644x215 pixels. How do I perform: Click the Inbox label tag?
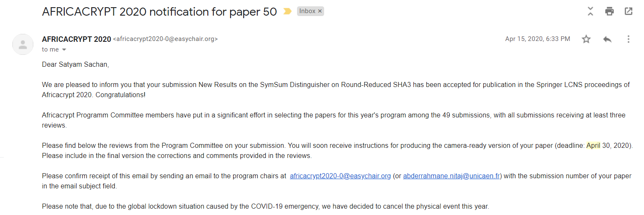tap(308, 11)
